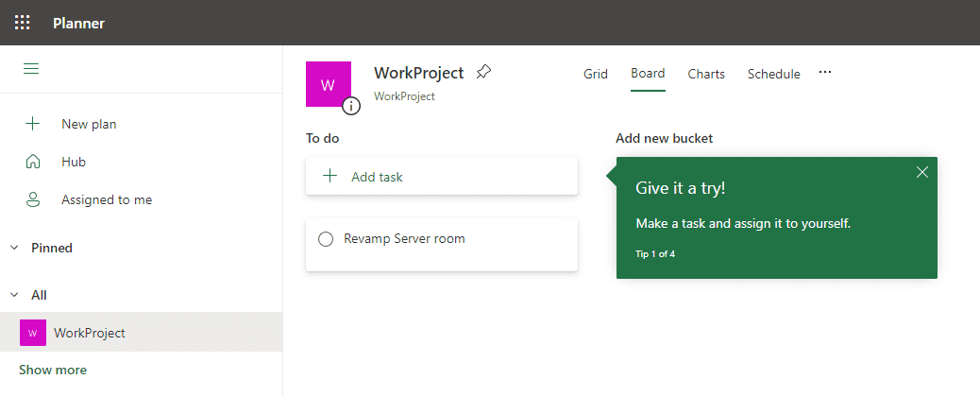
Task: Close the Give it a try tip
Action: point(921,172)
